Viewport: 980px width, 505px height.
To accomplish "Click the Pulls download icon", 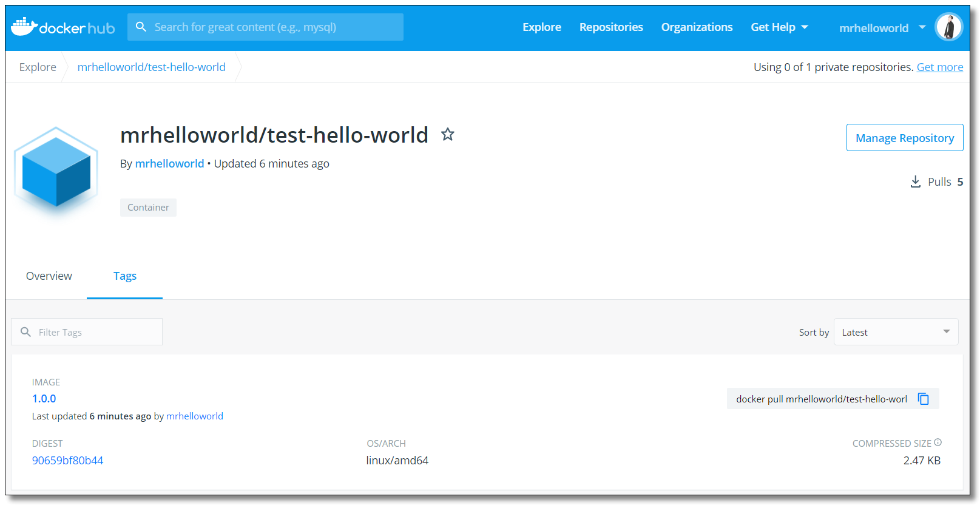I will (x=916, y=181).
